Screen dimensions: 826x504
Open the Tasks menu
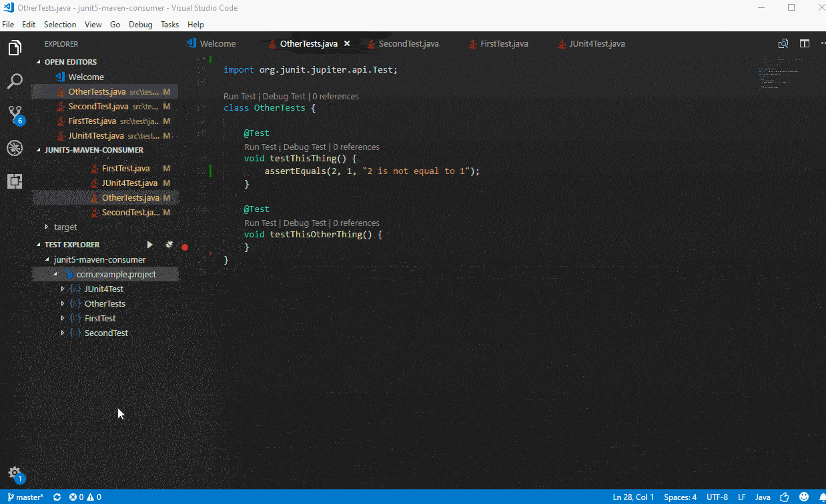click(169, 25)
